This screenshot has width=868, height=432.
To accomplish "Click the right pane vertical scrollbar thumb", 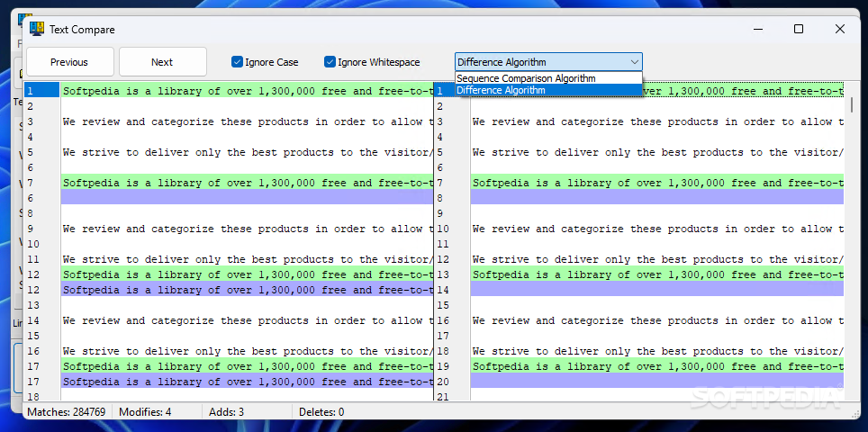I will (x=852, y=104).
